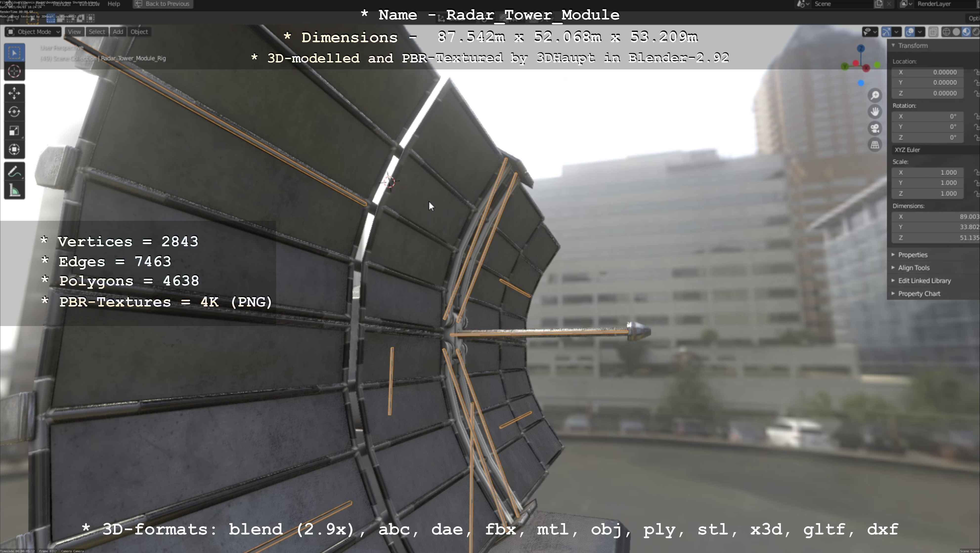Click the Dimensions Z field showing 51.135
Viewport: 980px width, 553px height.
click(x=936, y=238)
